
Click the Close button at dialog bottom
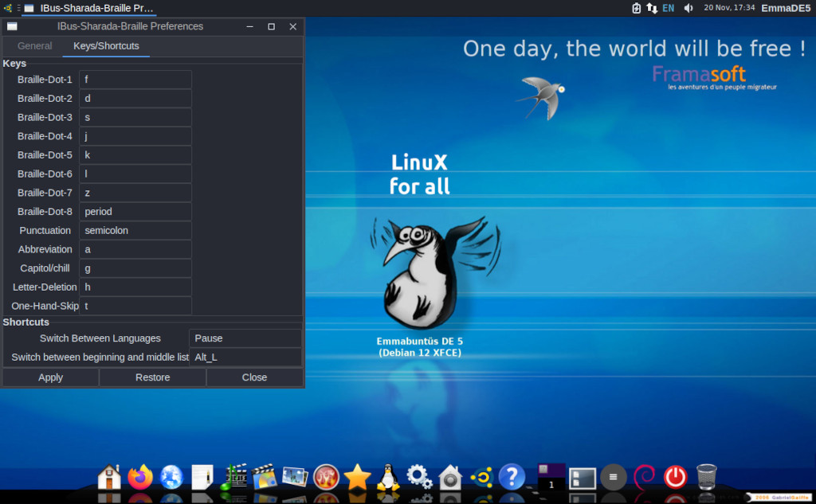click(254, 377)
